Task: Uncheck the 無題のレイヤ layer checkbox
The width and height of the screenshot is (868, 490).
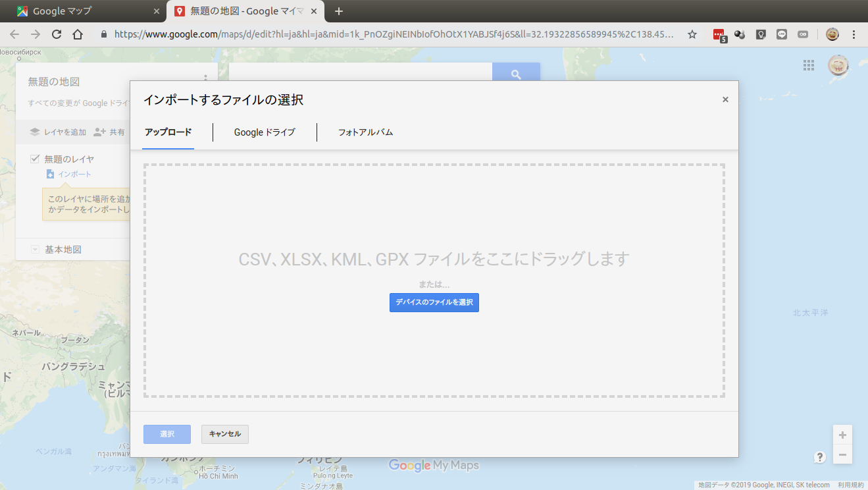Action: point(34,159)
